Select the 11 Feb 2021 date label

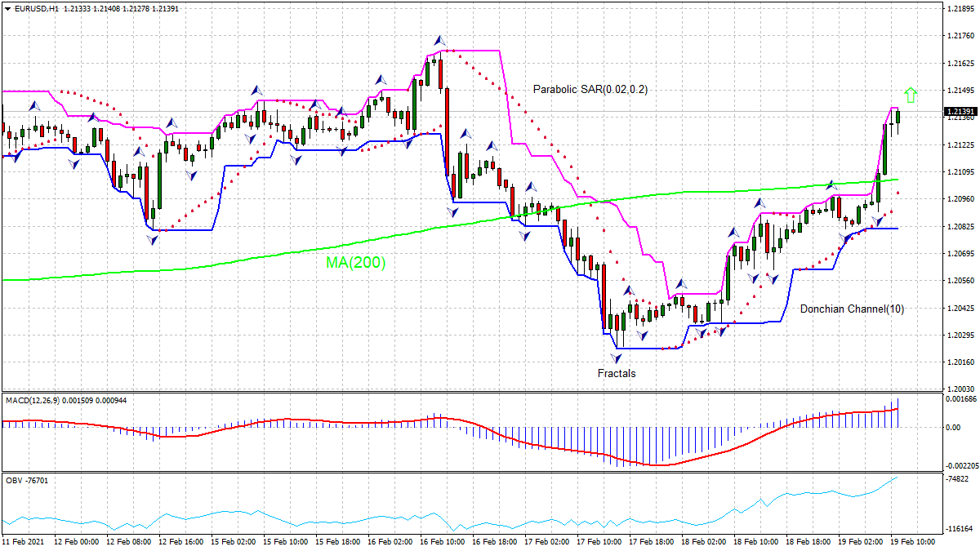pyautogui.click(x=24, y=541)
